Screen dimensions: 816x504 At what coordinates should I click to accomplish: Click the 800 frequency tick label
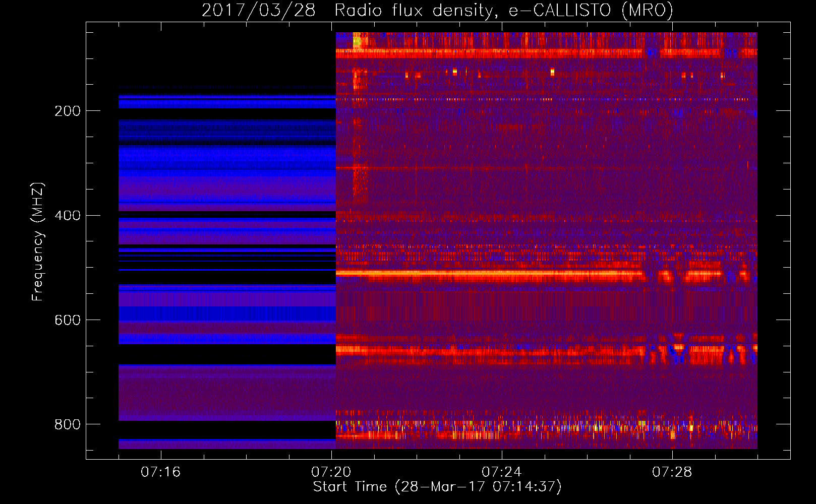coord(68,424)
